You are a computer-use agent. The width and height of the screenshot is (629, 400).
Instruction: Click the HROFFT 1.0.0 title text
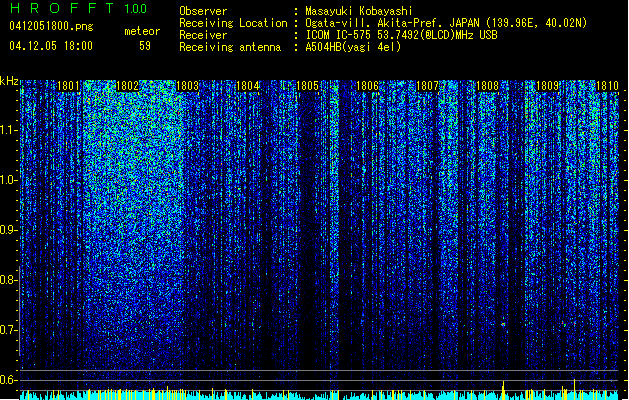(79, 8)
